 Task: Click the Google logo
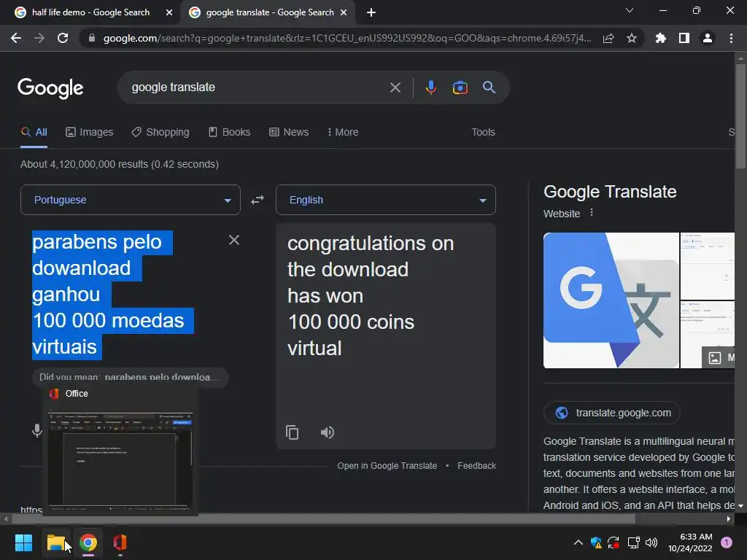pyautogui.click(x=50, y=88)
